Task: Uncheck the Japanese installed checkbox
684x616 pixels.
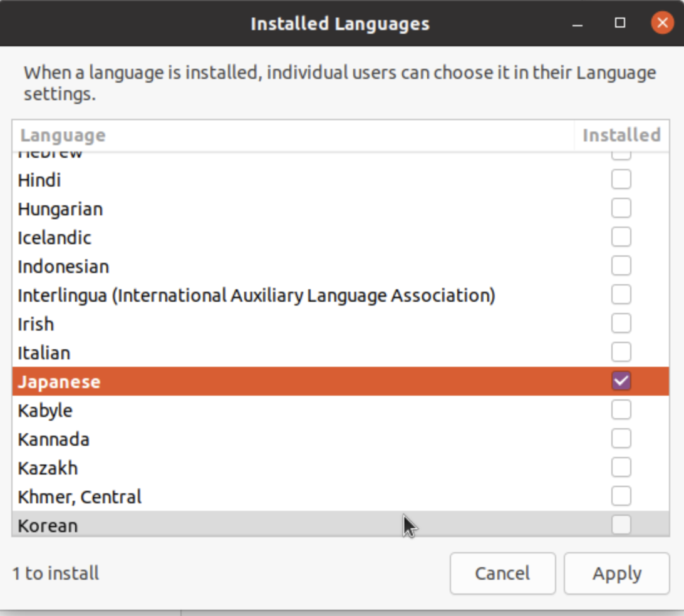Action: click(621, 381)
